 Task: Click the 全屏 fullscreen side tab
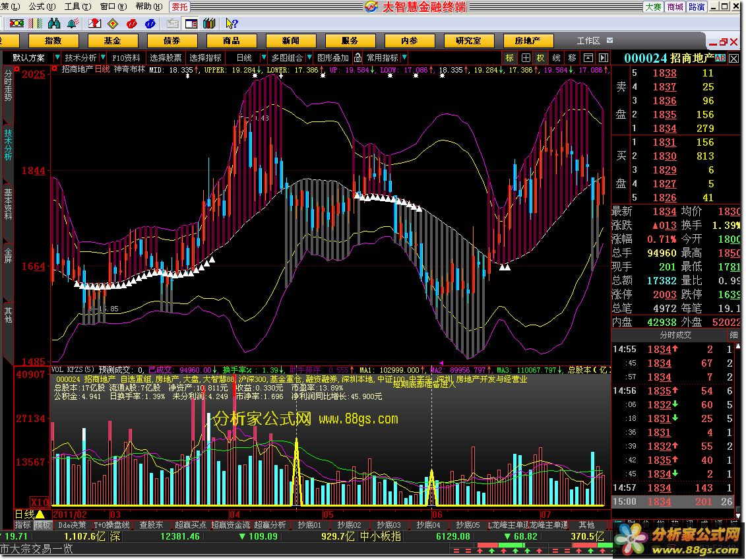(x=8, y=255)
